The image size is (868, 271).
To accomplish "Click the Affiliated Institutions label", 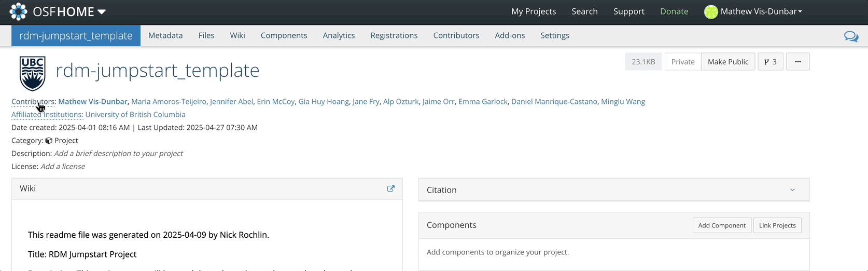I will (47, 115).
